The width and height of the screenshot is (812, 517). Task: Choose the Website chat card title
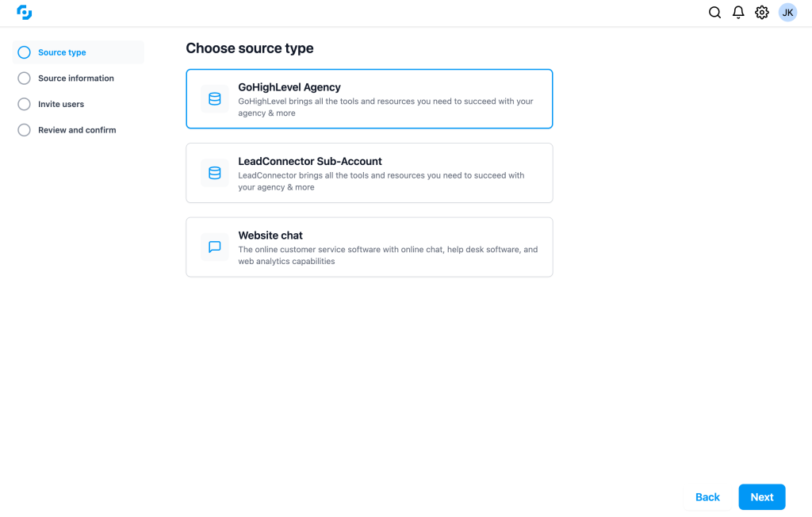(270, 236)
